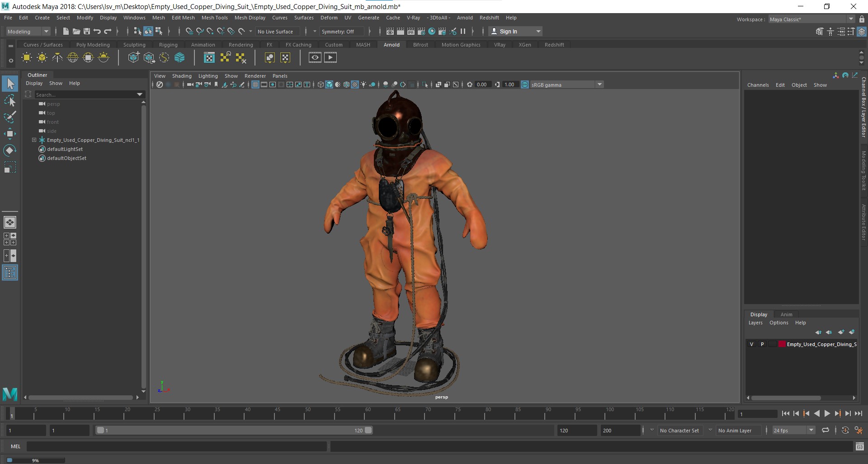Open the sRGB gamma view transform dropdown

[x=599, y=84]
